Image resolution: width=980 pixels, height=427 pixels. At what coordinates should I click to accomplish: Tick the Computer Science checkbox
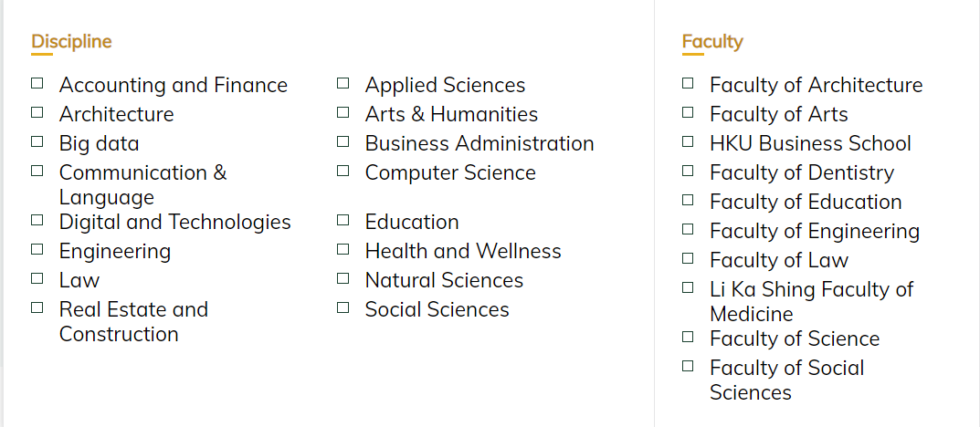tap(343, 171)
